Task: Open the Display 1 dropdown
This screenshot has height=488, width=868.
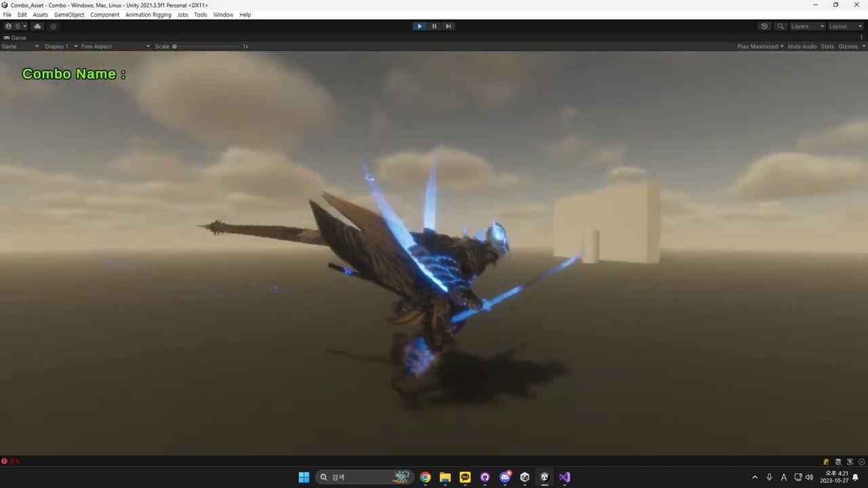Action: click(x=61, y=47)
